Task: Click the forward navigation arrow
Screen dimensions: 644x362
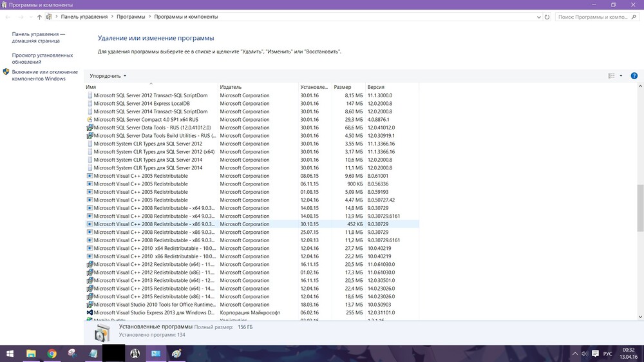Action: coord(21,17)
